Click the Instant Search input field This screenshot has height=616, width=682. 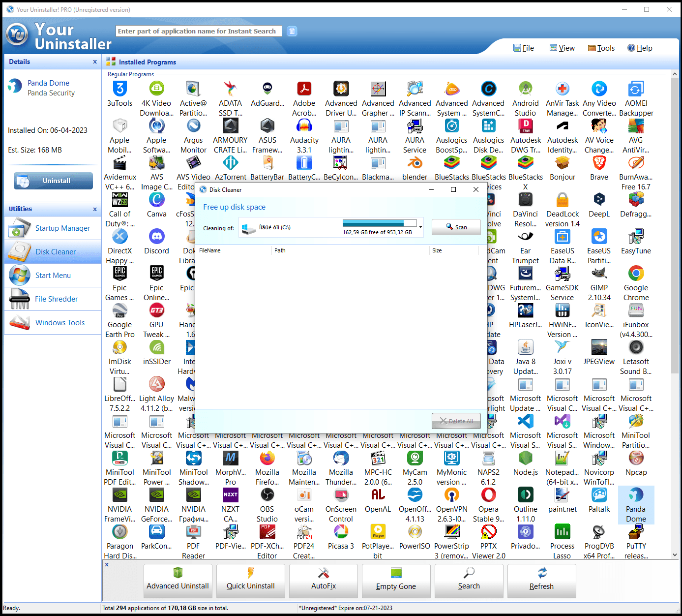point(199,31)
